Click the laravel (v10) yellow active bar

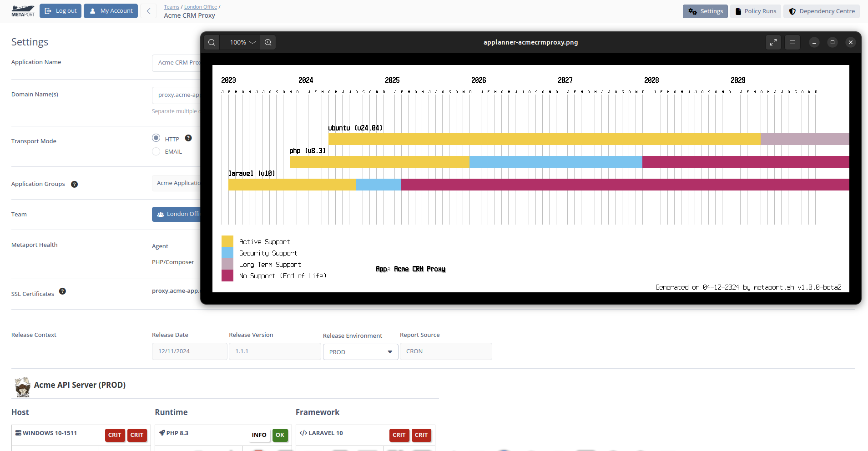(292, 185)
